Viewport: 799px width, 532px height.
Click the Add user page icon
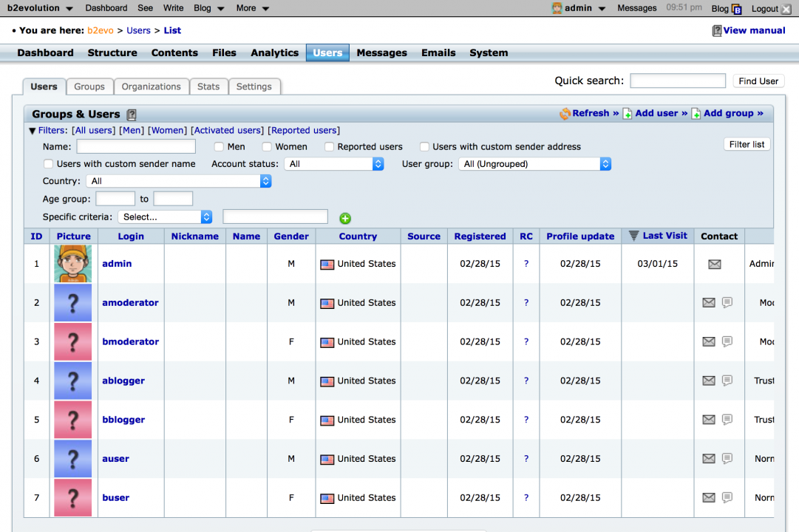[628, 114]
